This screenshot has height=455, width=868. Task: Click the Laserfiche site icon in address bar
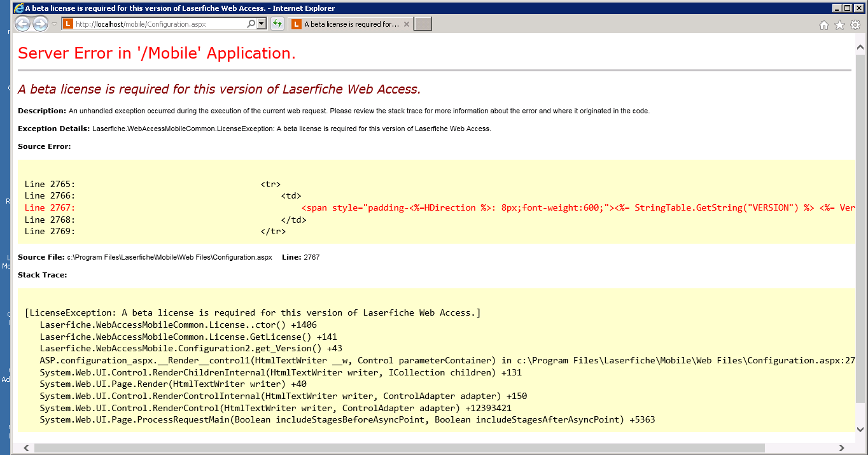[x=68, y=24]
